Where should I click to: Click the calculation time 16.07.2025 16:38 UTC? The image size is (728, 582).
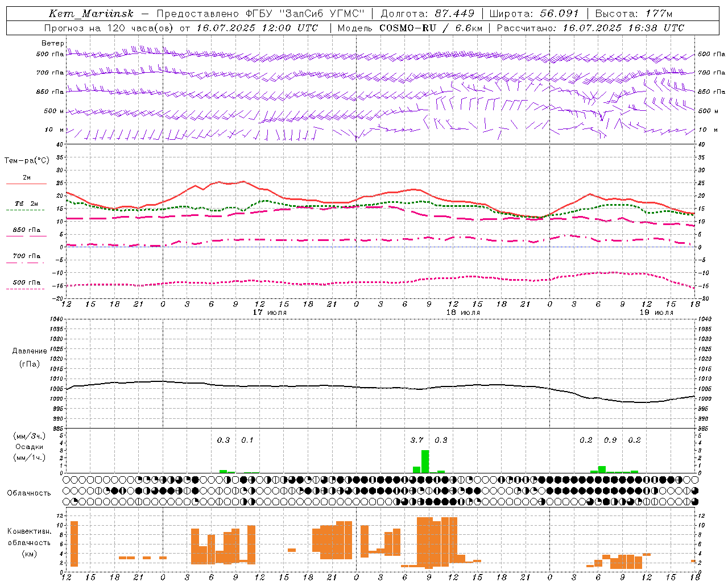(624, 28)
